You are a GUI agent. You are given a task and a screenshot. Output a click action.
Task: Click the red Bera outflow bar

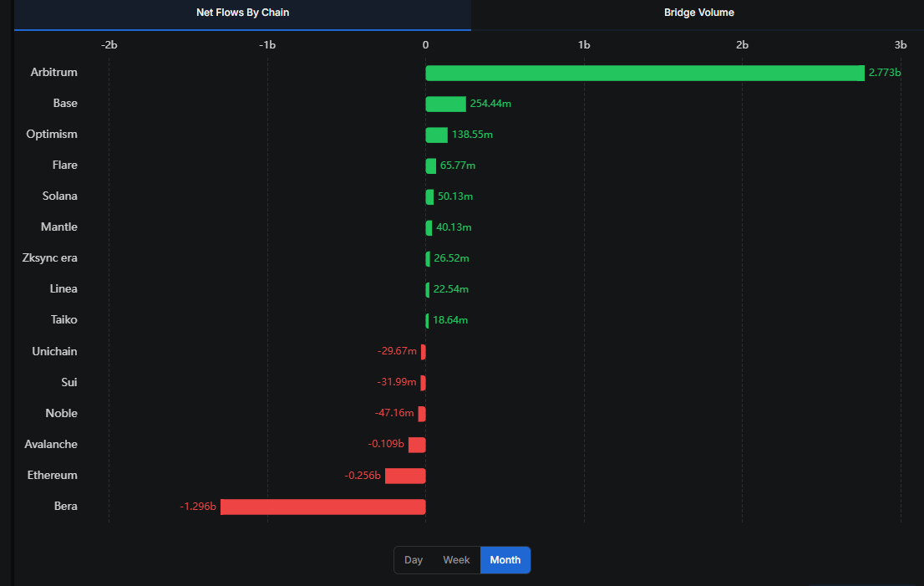click(323, 507)
